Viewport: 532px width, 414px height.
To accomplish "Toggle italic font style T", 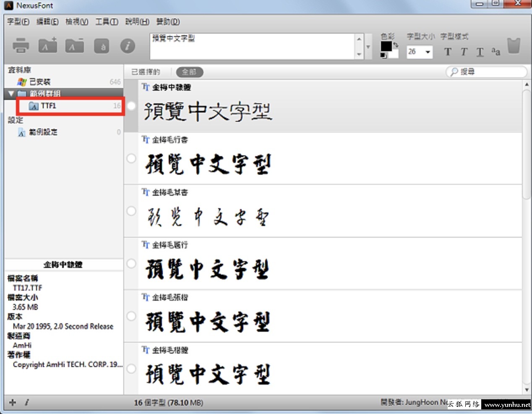I will click(464, 52).
